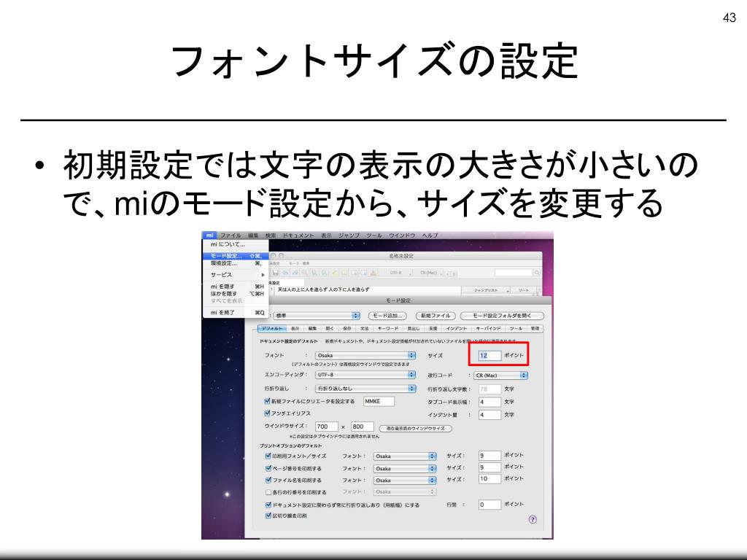Click the window width field showing 700
This screenshot has height=560, width=747.
pos(326,427)
